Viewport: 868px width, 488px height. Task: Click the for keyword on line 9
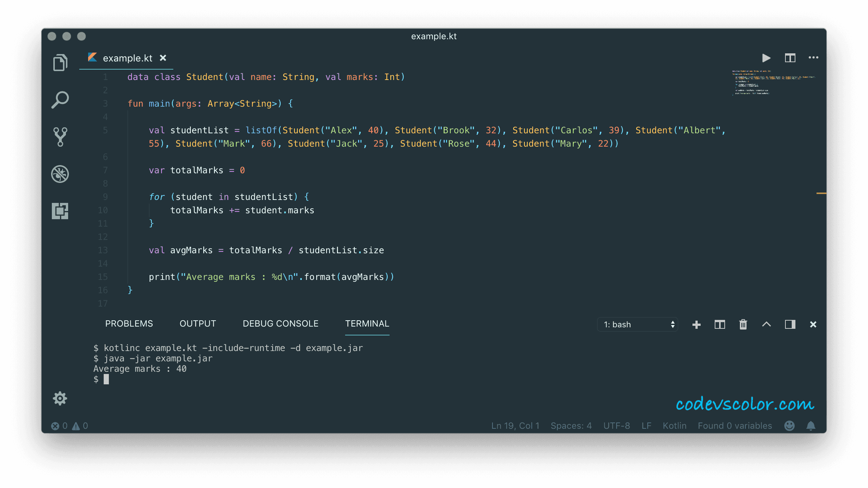pos(157,197)
